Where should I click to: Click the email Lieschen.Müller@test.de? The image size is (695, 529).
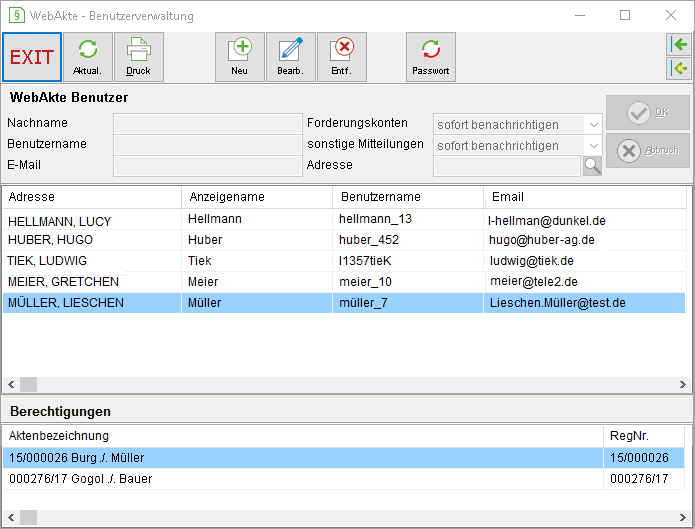click(558, 303)
